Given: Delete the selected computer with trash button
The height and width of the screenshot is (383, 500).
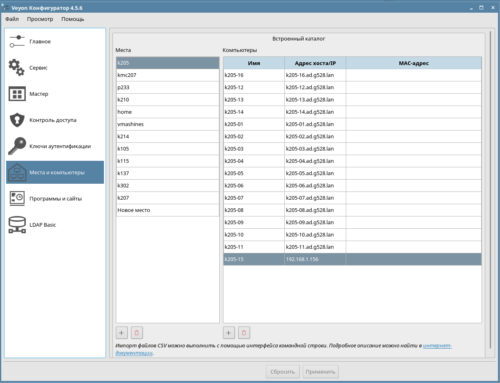Looking at the screenshot, I should tap(244, 333).
